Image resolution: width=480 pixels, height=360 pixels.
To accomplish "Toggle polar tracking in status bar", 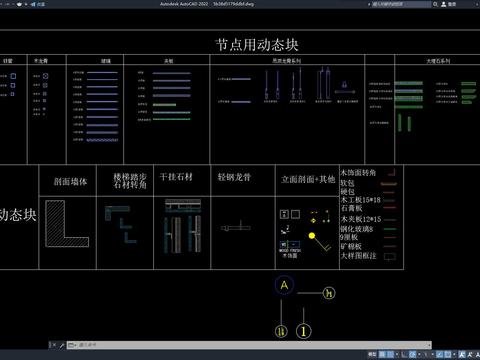I will click(412, 354).
